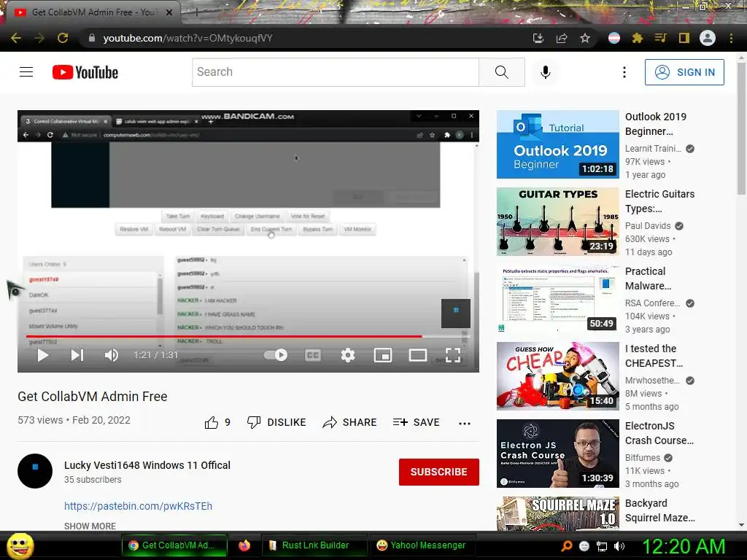
Task: Toggle closed captions in the player
Action: 312,355
